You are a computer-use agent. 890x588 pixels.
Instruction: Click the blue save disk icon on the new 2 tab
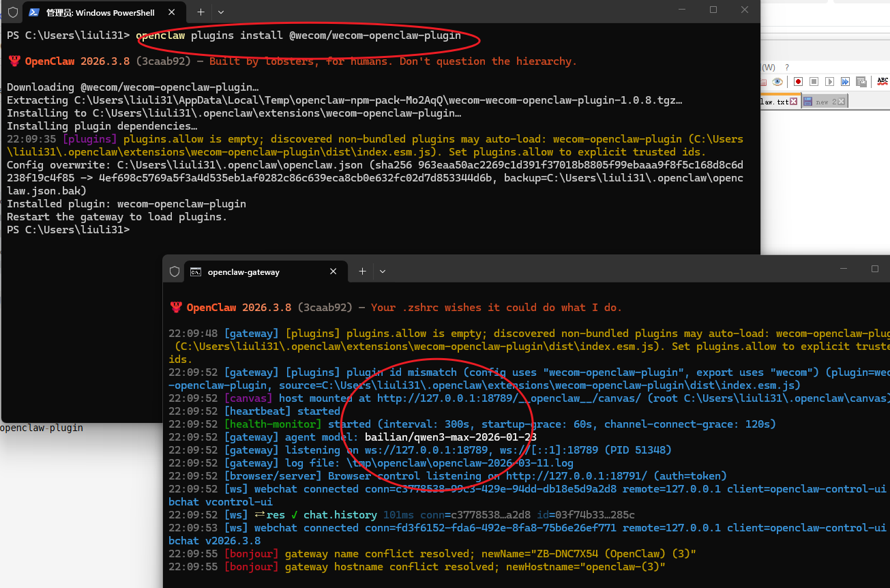808,102
